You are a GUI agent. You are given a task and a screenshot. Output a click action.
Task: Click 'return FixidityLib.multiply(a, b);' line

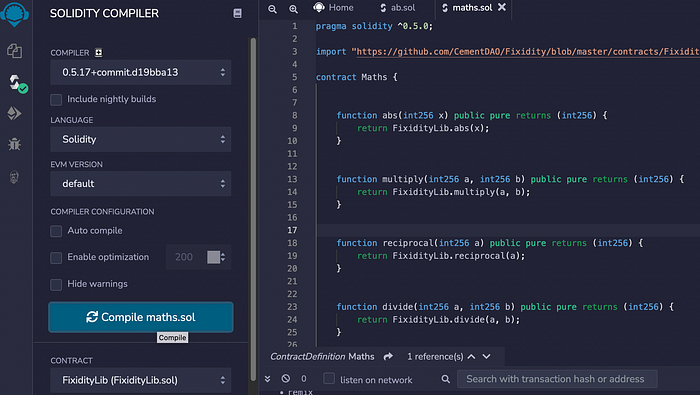(x=443, y=192)
